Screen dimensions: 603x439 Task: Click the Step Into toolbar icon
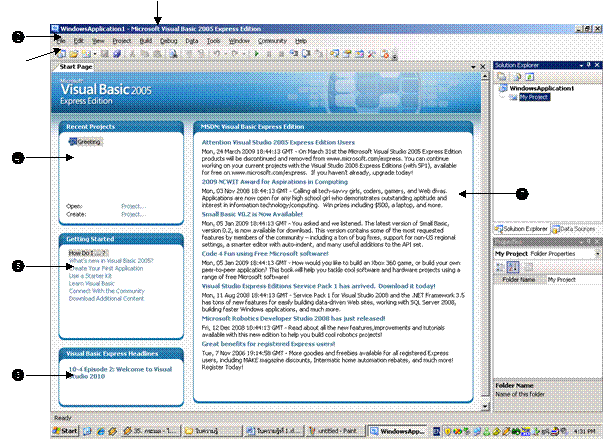coord(294,53)
